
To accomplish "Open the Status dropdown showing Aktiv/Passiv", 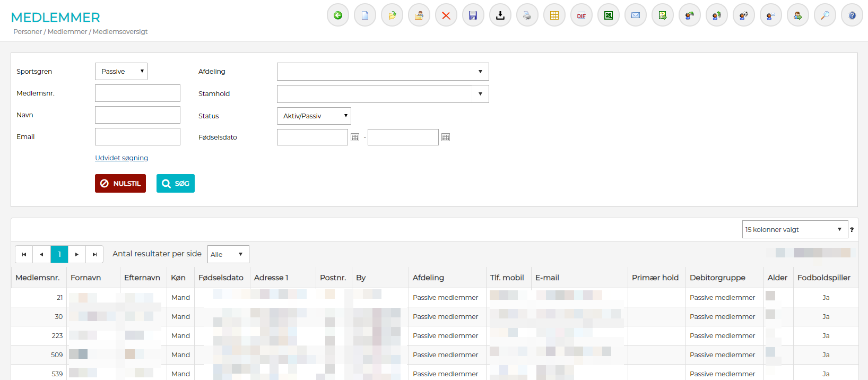I will (x=314, y=116).
